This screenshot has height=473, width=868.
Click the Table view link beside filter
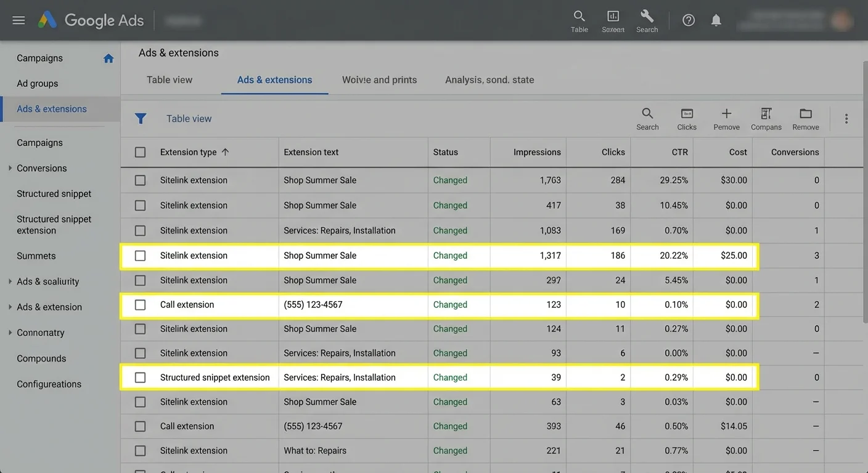189,119
